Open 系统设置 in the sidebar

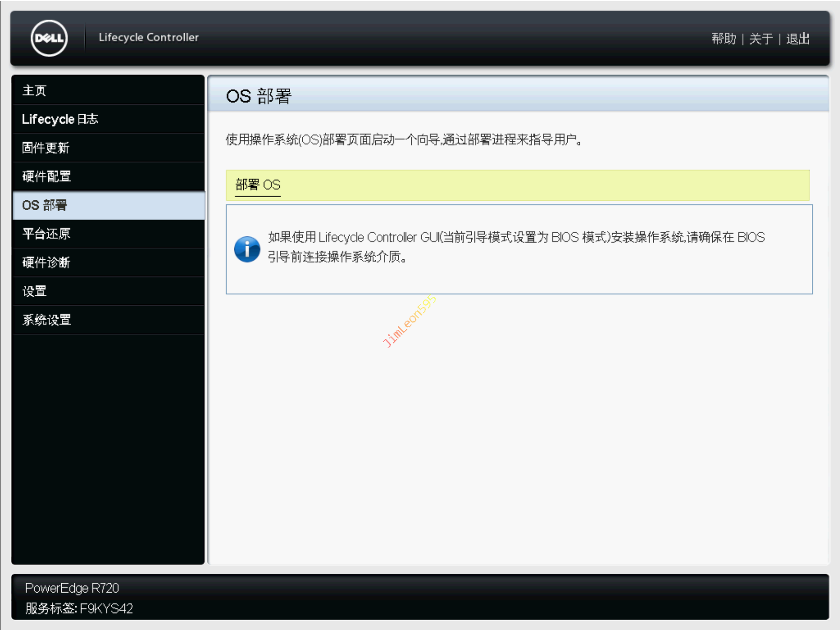(x=47, y=320)
